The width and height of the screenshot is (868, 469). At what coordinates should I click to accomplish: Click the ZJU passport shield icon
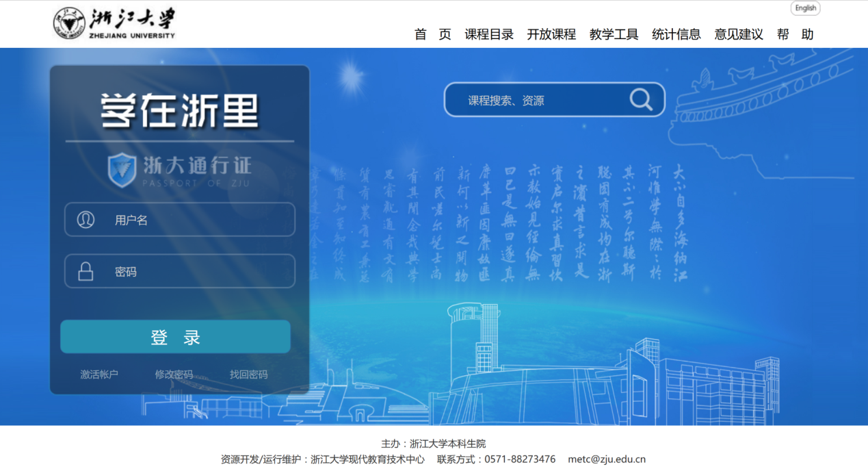tap(122, 170)
